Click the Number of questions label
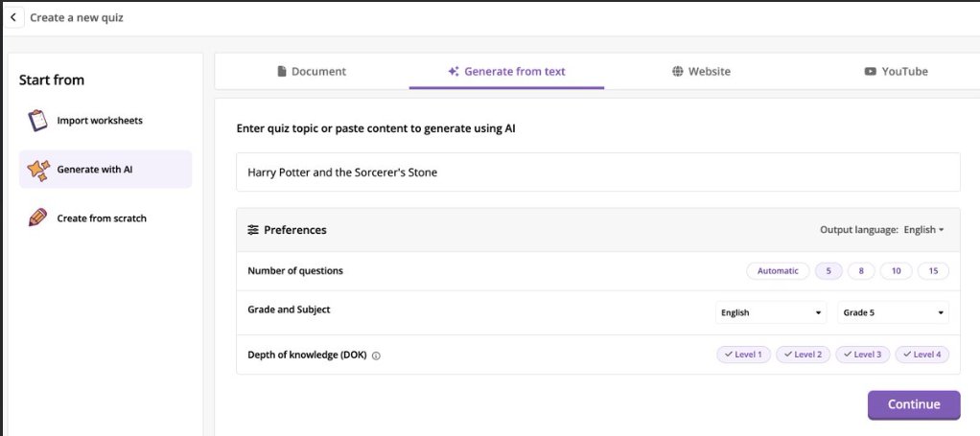 (x=295, y=270)
